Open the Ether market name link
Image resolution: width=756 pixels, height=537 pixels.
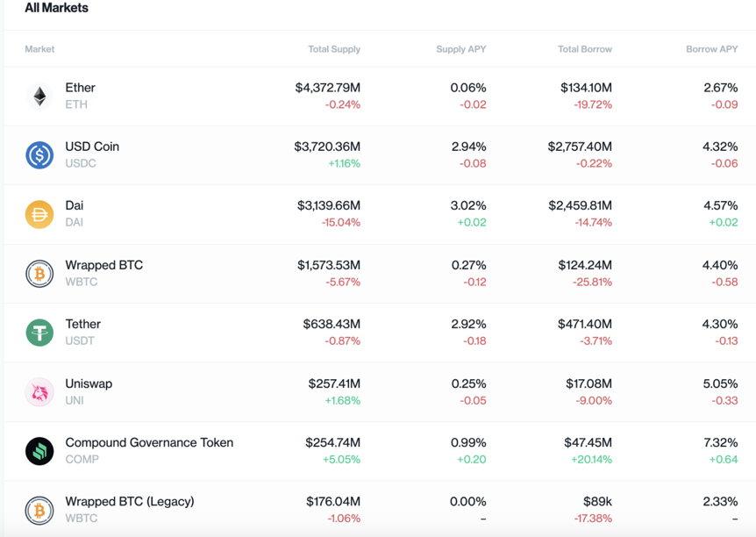80,88
